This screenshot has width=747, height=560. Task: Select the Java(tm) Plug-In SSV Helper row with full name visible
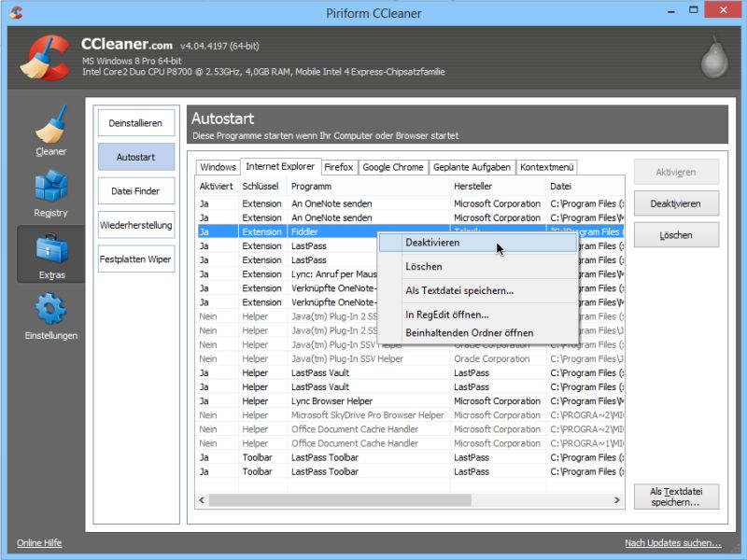pyautogui.click(x=411, y=358)
